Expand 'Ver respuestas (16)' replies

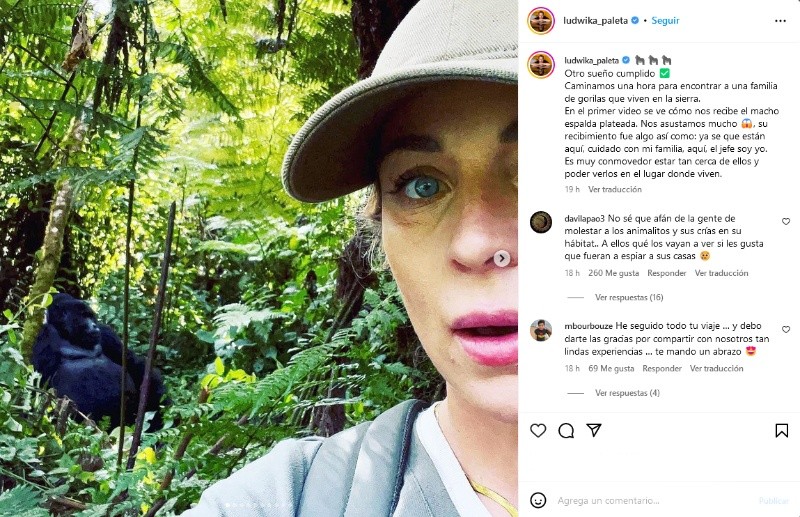629,297
